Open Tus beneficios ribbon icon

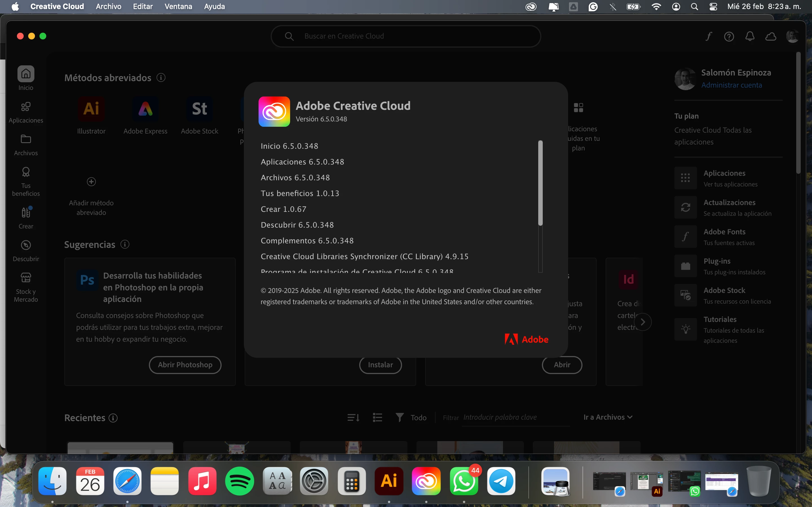pyautogui.click(x=25, y=172)
